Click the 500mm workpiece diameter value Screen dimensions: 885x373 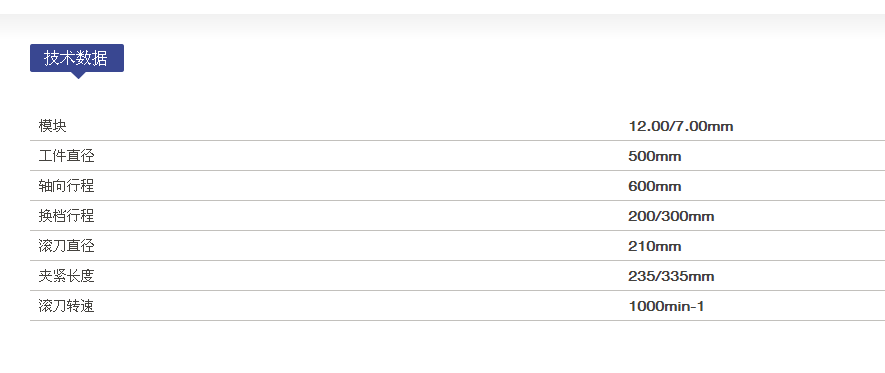pyautogui.click(x=655, y=156)
